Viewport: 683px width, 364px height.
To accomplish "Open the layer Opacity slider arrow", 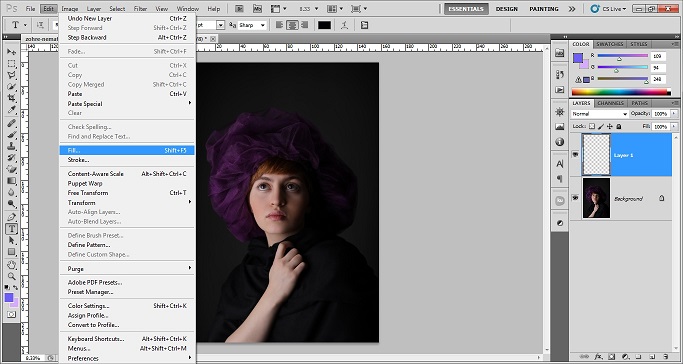I will pyautogui.click(x=673, y=114).
